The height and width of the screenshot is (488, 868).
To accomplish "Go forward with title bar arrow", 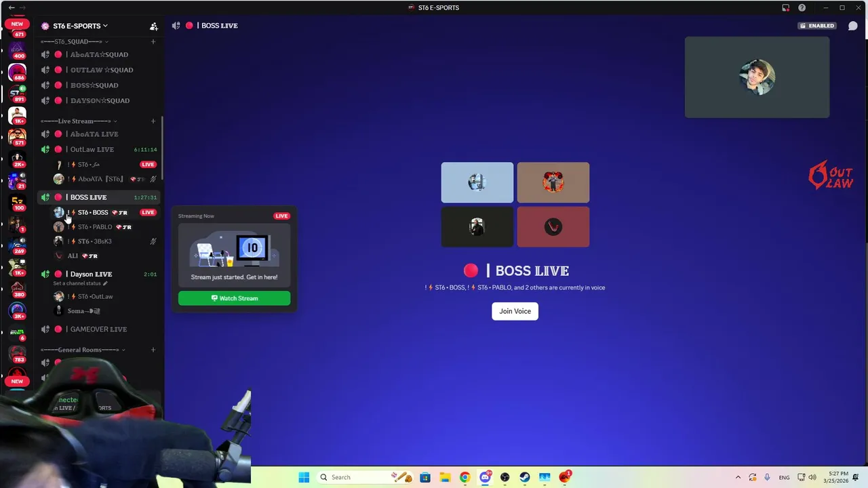I will pyautogui.click(x=22, y=7).
